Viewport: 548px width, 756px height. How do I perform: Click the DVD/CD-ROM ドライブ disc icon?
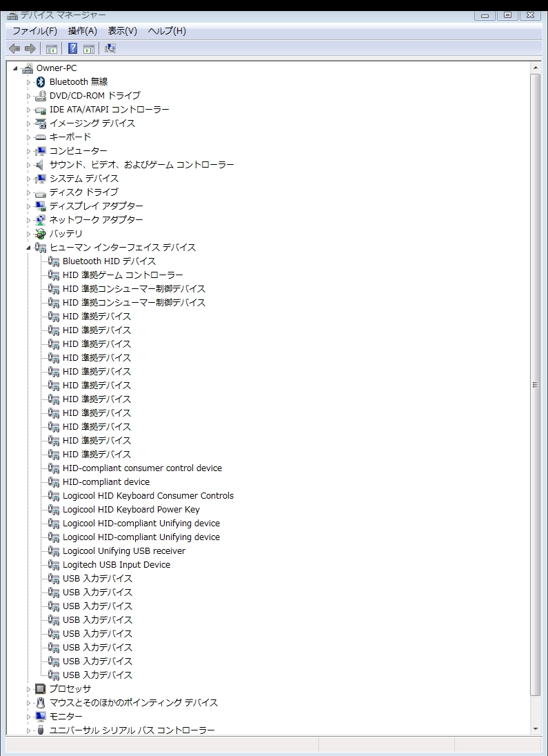[41, 95]
